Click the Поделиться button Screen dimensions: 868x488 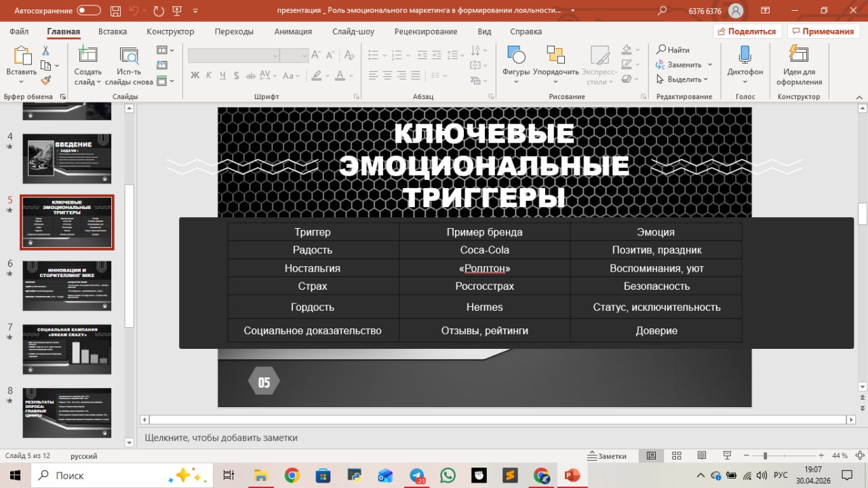pos(747,31)
